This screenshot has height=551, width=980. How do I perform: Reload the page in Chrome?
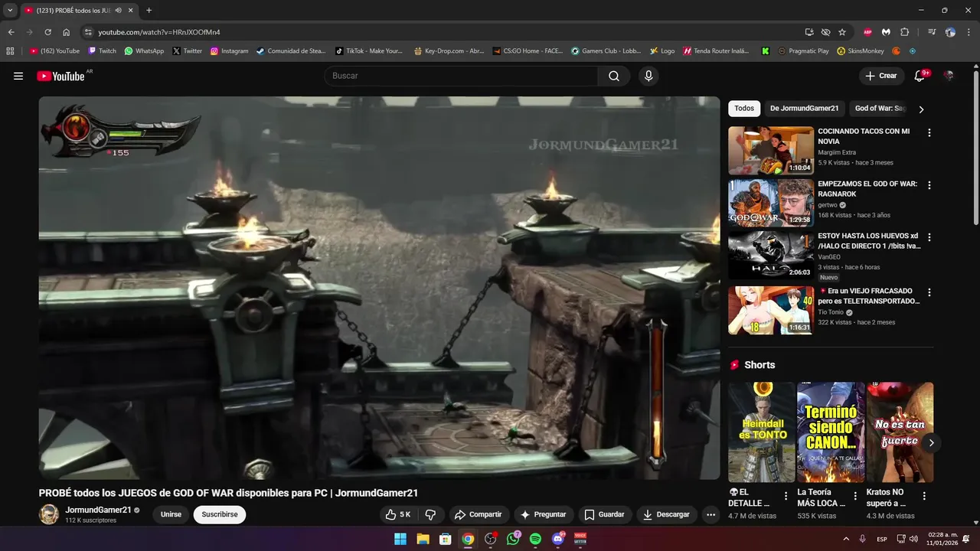[x=47, y=32]
